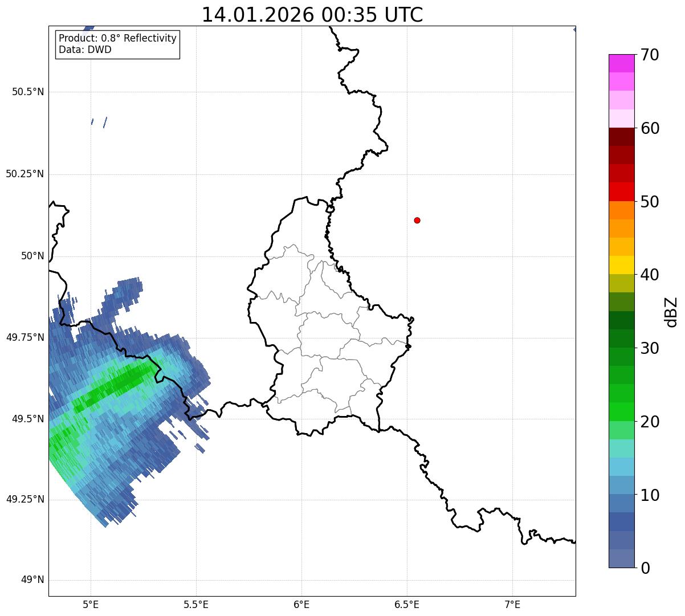685x616 pixels.
Task: Click the '50.5°N' latitude label
Action: 28,92
